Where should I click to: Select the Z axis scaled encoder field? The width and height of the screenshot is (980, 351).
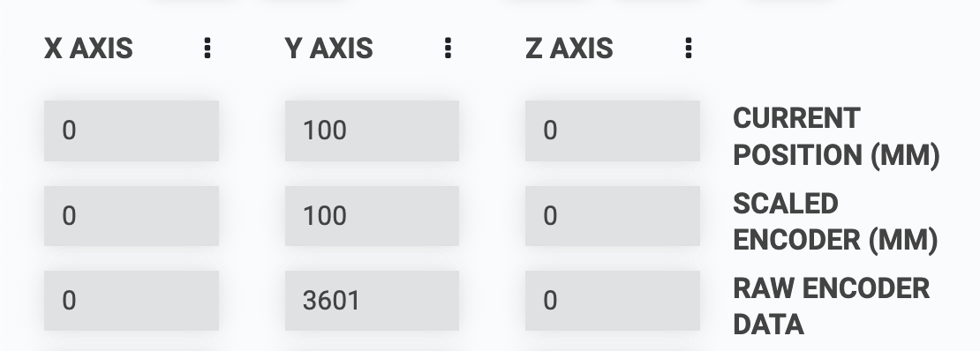(613, 215)
